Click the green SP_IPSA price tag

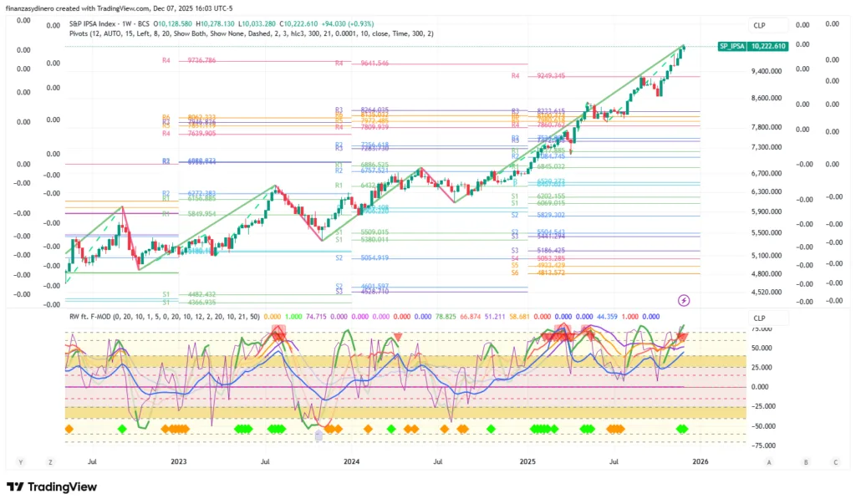(x=733, y=47)
